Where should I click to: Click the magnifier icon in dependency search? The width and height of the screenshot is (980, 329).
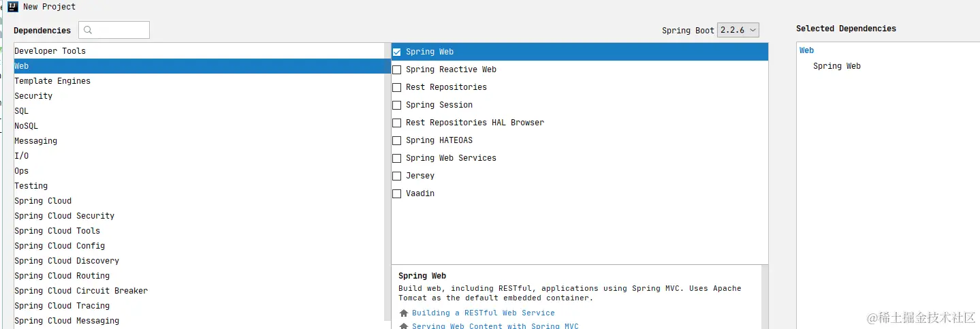point(88,30)
